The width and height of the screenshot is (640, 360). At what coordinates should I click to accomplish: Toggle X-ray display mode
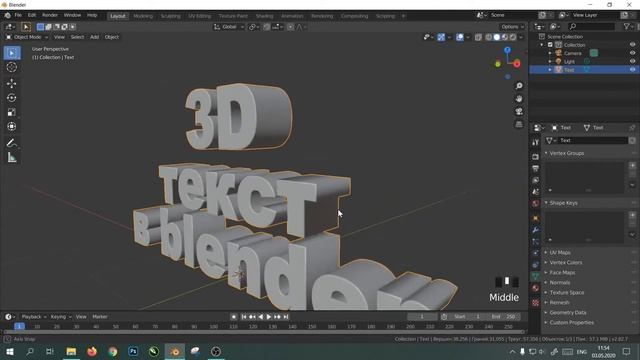tap(478, 37)
